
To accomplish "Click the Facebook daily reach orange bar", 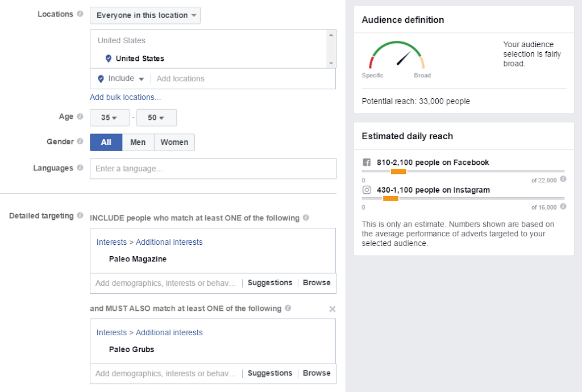I will [398, 172].
